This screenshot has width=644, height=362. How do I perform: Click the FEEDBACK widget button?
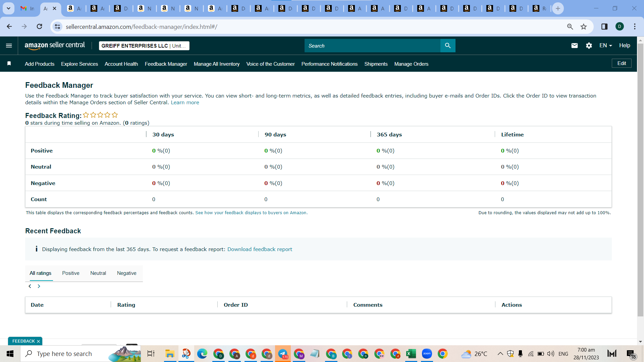coord(23,341)
